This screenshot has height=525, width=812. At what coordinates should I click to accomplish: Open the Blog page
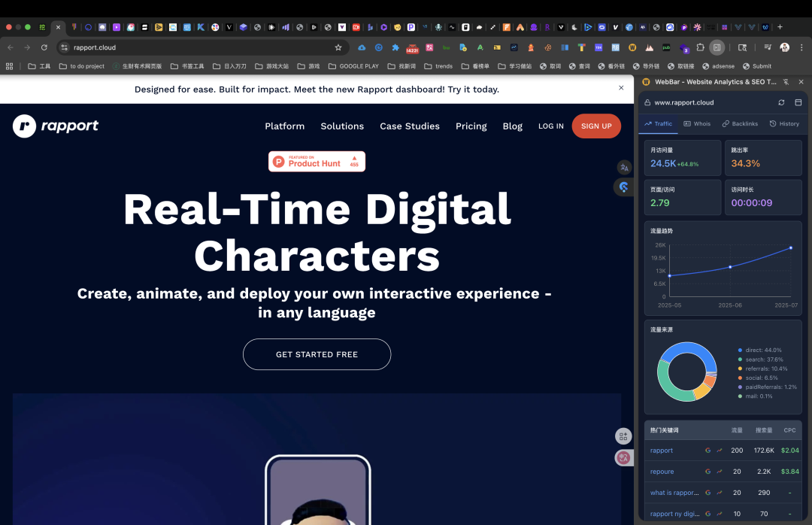[x=512, y=126]
